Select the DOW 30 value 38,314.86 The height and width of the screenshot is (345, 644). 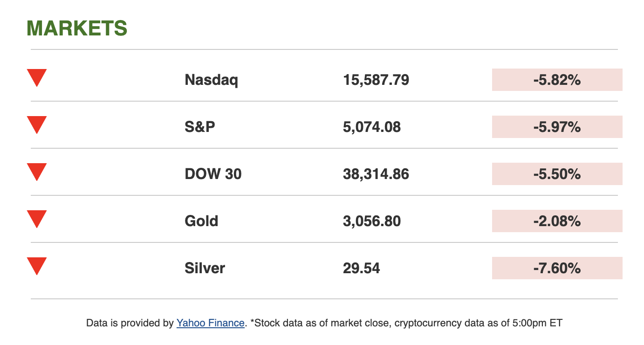tap(376, 174)
